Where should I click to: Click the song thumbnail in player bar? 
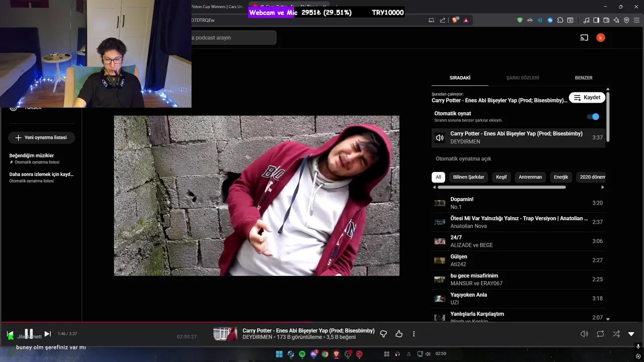point(225,334)
